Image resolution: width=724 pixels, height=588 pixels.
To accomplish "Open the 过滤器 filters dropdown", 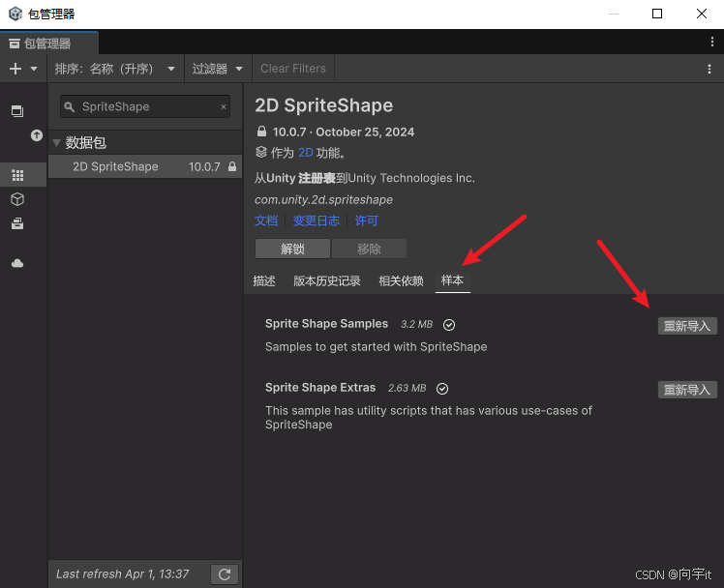I will [x=218, y=69].
